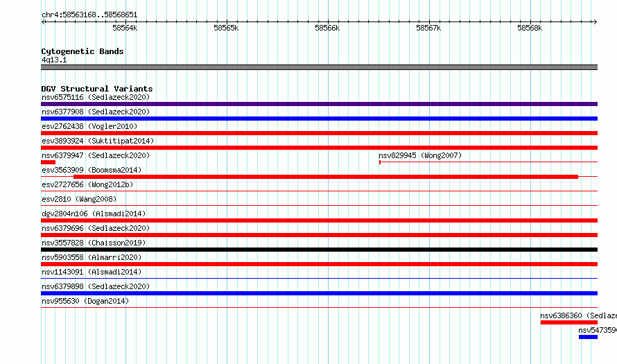Click the short red nsv6379947 bar

click(48, 162)
